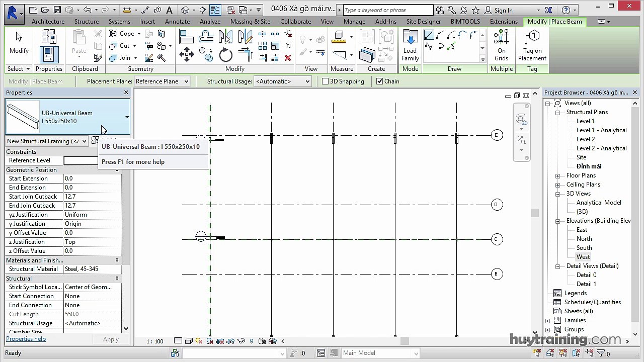
Task: Click the Array tool icon
Action: coord(263,46)
